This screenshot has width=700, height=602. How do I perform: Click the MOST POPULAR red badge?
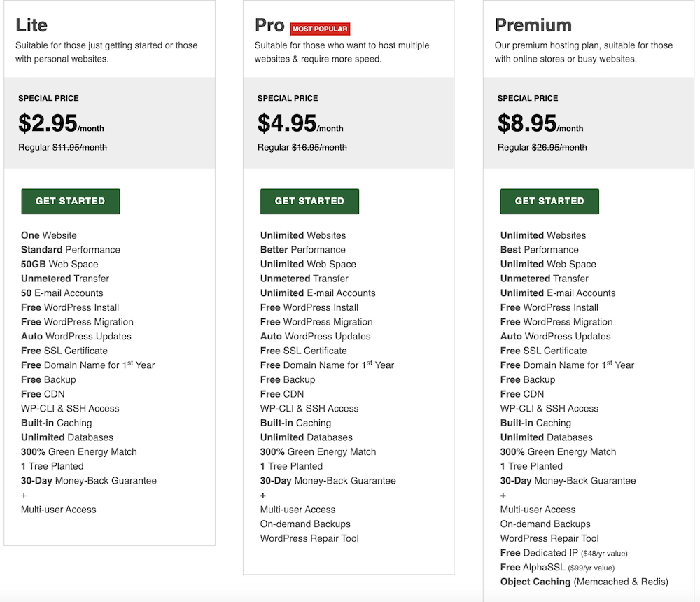coord(319,29)
